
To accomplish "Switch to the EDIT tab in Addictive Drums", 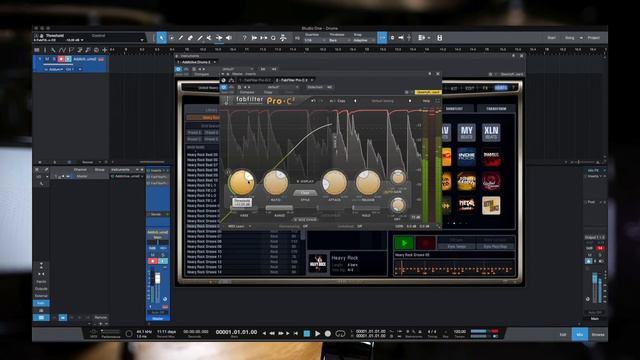I will click(470, 88).
